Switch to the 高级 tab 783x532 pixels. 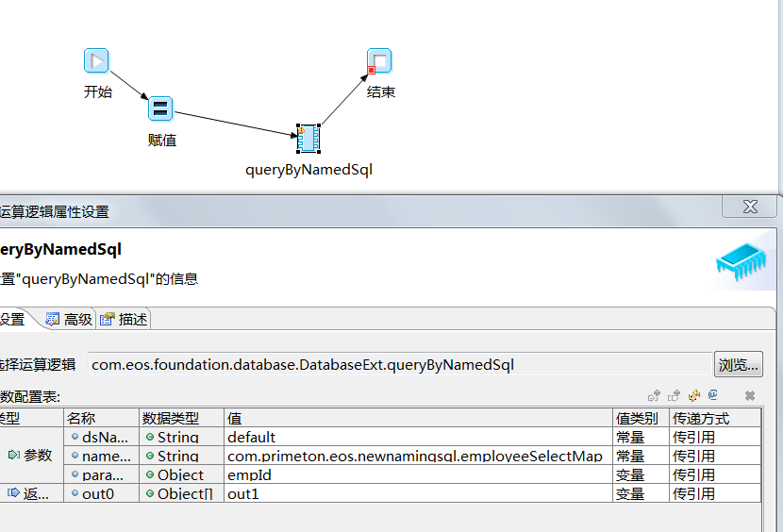[70, 319]
